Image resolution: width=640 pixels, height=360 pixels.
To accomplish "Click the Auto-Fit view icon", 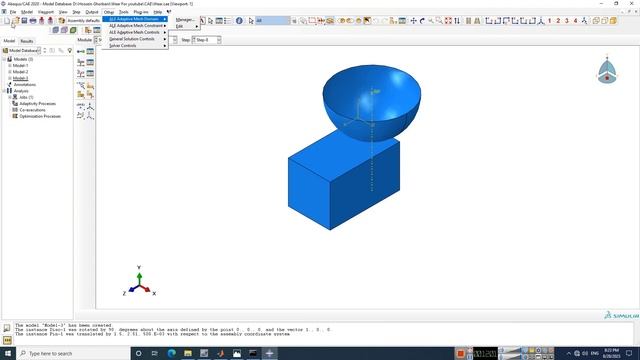I will coord(448,20).
